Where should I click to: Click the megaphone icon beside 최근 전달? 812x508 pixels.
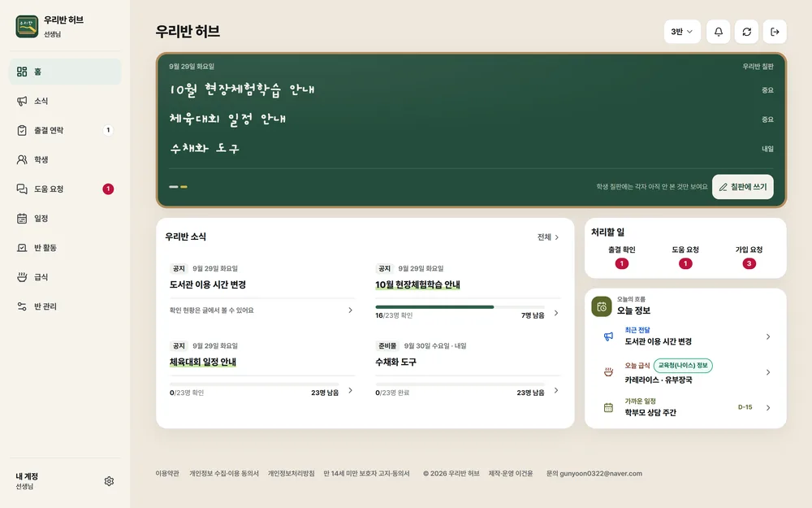[608, 336]
